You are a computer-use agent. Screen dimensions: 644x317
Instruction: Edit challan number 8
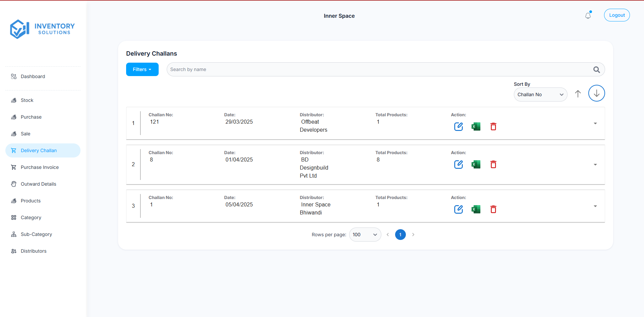(x=459, y=164)
